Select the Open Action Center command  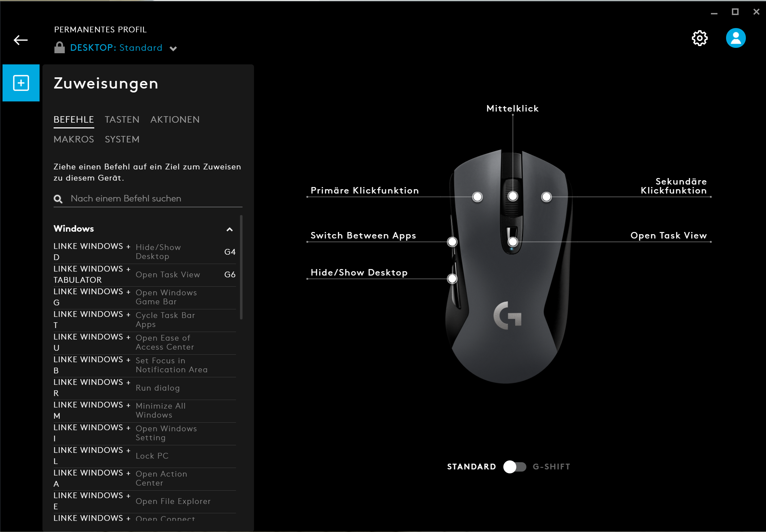click(x=145, y=479)
